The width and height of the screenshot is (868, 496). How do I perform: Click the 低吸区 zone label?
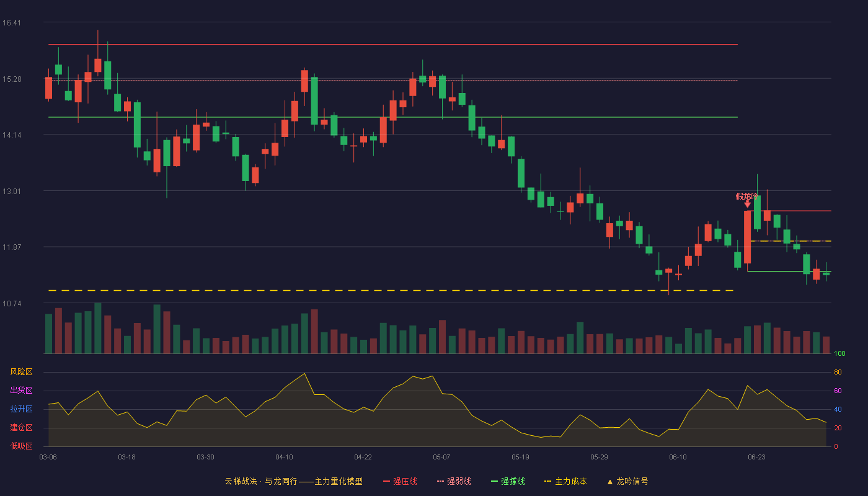[21, 446]
